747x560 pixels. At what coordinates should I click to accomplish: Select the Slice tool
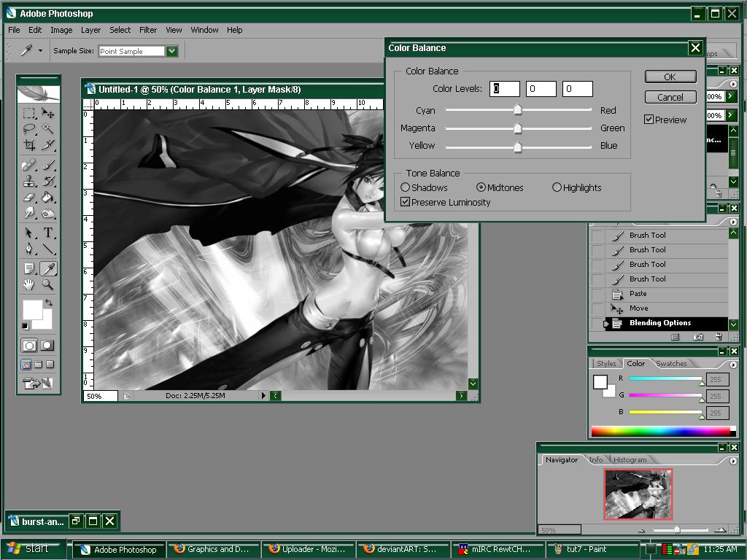(x=47, y=145)
